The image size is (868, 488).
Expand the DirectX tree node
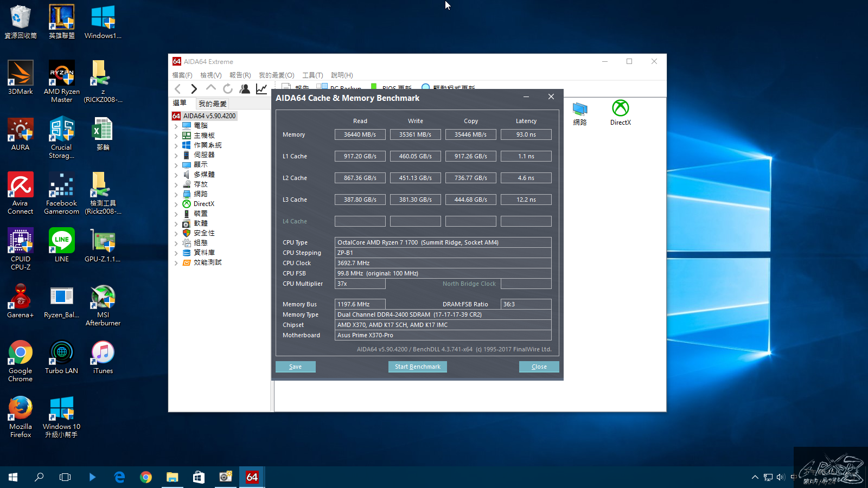point(176,204)
